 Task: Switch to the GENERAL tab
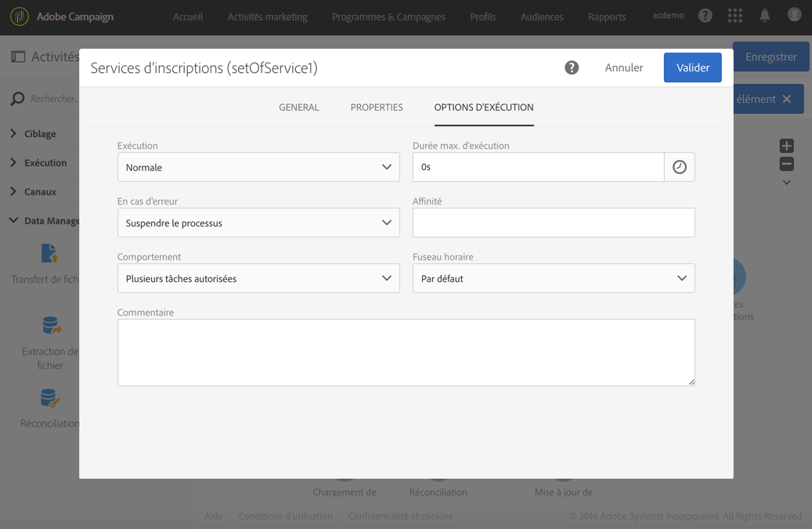click(x=299, y=107)
